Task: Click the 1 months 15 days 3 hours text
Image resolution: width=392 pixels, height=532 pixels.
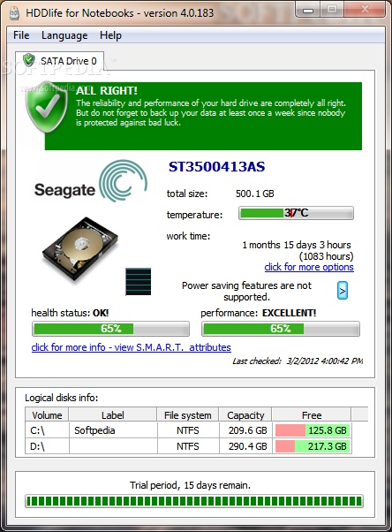Action: pyautogui.click(x=297, y=245)
